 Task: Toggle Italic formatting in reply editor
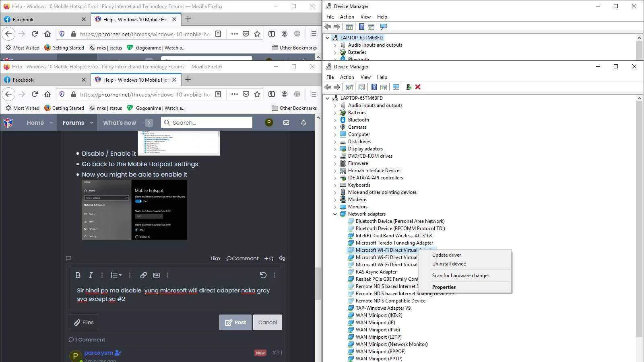(91, 275)
